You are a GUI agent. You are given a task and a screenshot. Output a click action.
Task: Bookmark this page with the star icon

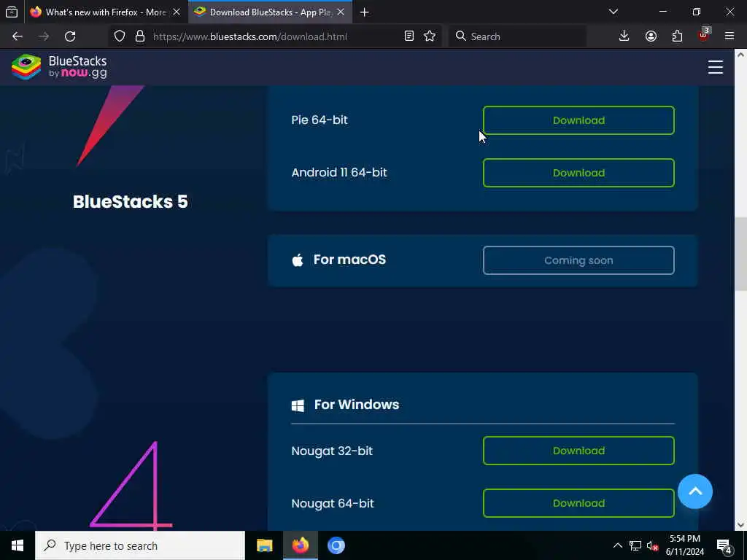click(429, 36)
